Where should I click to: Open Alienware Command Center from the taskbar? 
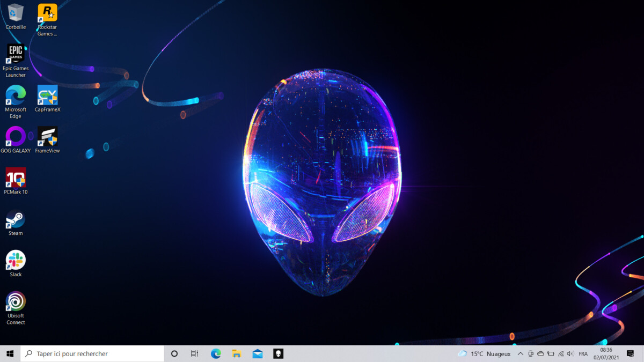(x=278, y=353)
